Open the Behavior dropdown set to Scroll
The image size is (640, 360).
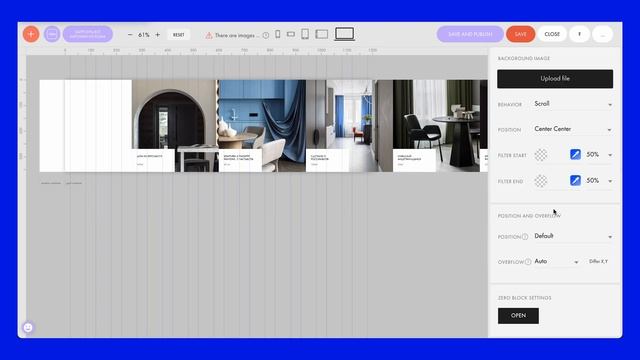pyautogui.click(x=573, y=104)
